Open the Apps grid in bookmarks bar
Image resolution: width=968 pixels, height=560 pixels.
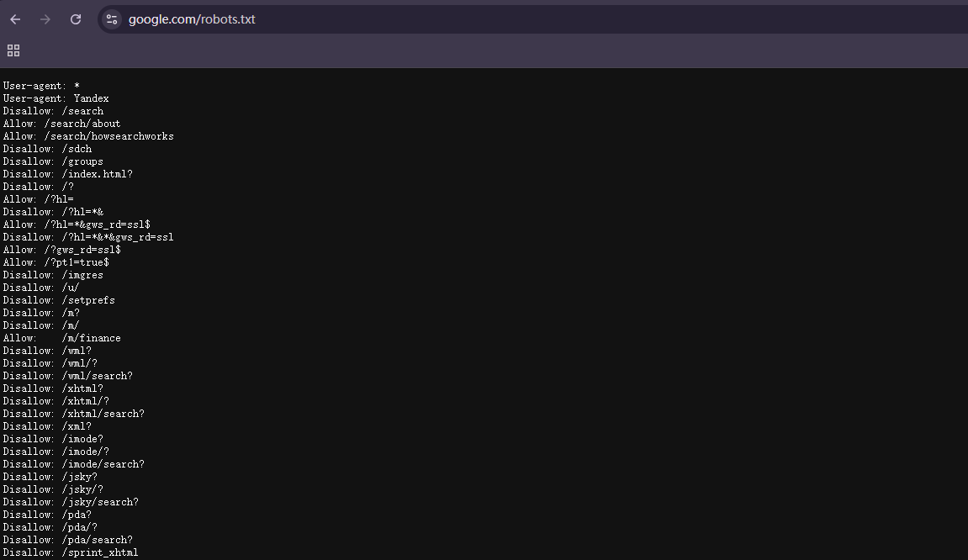pyautogui.click(x=13, y=50)
